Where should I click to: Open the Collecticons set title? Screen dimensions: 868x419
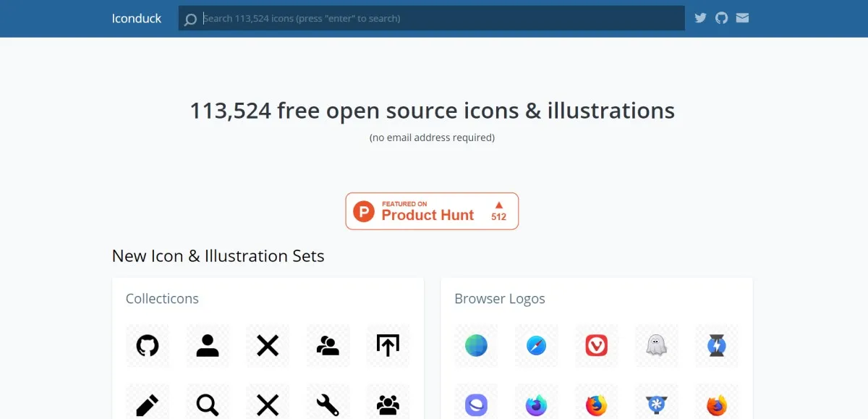tap(162, 299)
